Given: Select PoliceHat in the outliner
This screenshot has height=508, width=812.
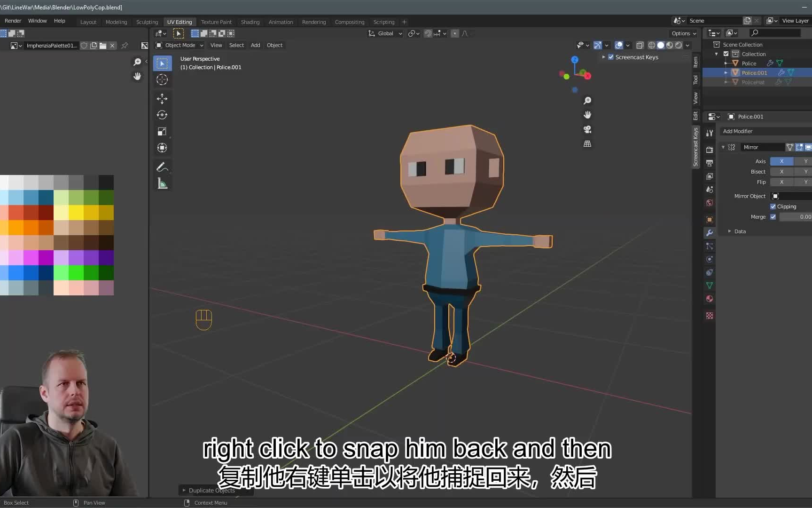Looking at the screenshot, I should tap(753, 82).
